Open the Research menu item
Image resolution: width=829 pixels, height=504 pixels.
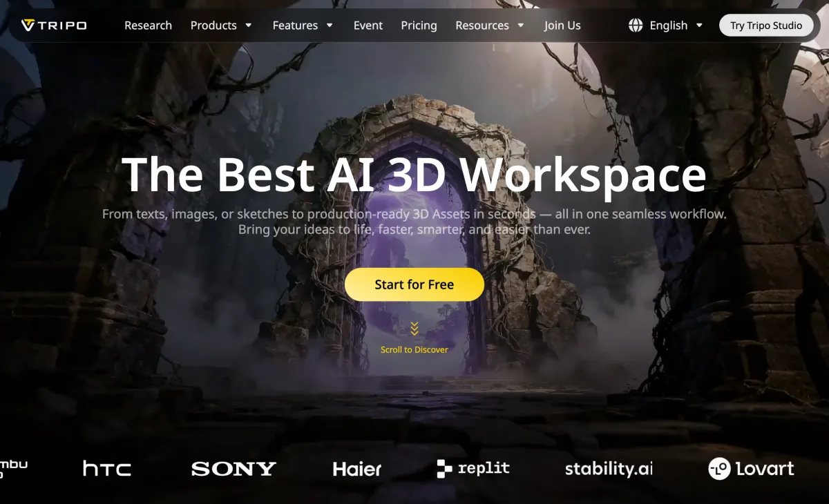click(148, 26)
